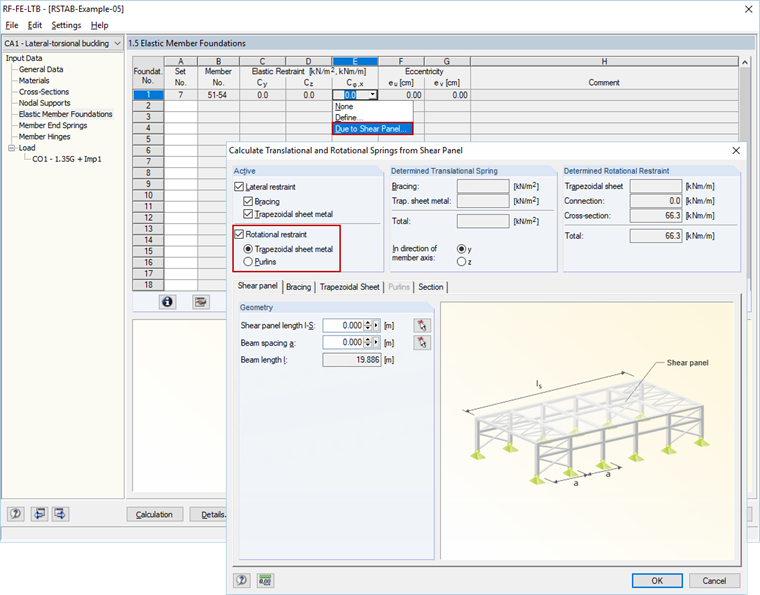Image resolution: width=760 pixels, height=595 pixels.
Task: Open the Settings menu
Action: 66,25
